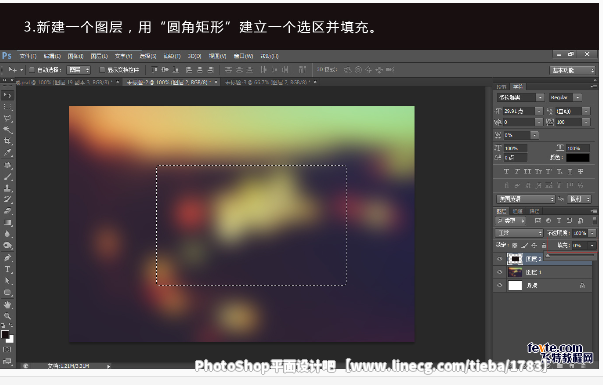This screenshot has width=603, height=385.
Task: Open the Image menu
Action: [x=75, y=56]
